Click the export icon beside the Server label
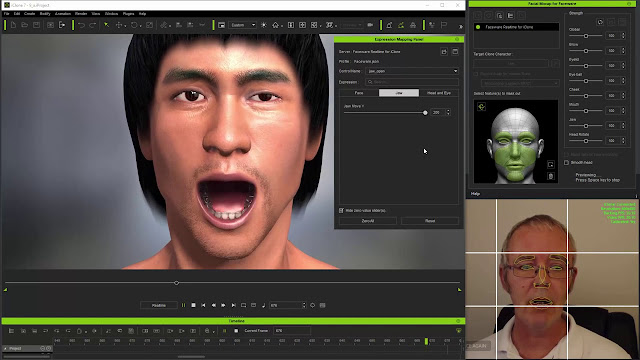Image resolution: width=640 pixels, height=360 pixels. 444,52
